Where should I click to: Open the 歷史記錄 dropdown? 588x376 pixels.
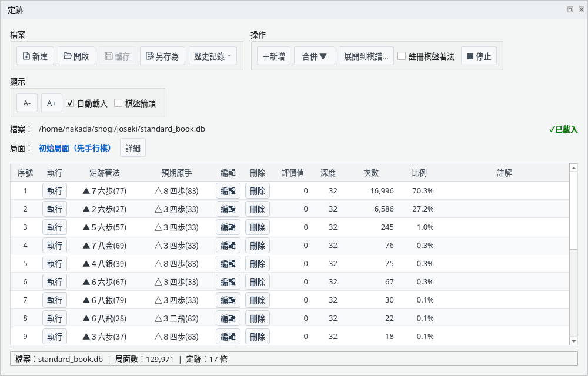[213, 56]
